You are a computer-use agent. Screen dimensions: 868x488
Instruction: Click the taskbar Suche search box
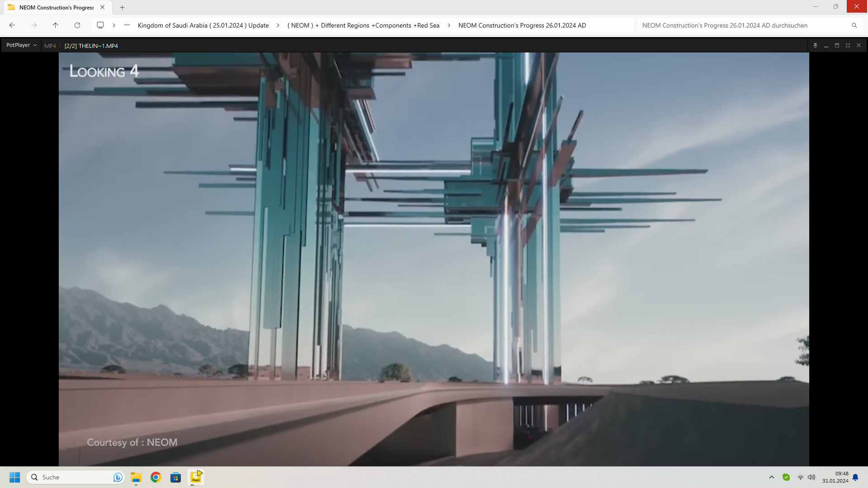[75, 477]
